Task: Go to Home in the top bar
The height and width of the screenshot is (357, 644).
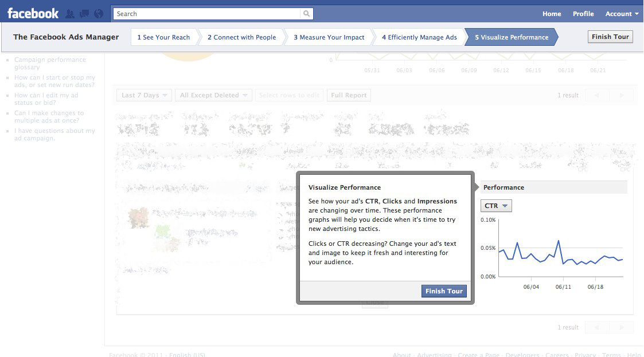Action: click(552, 14)
